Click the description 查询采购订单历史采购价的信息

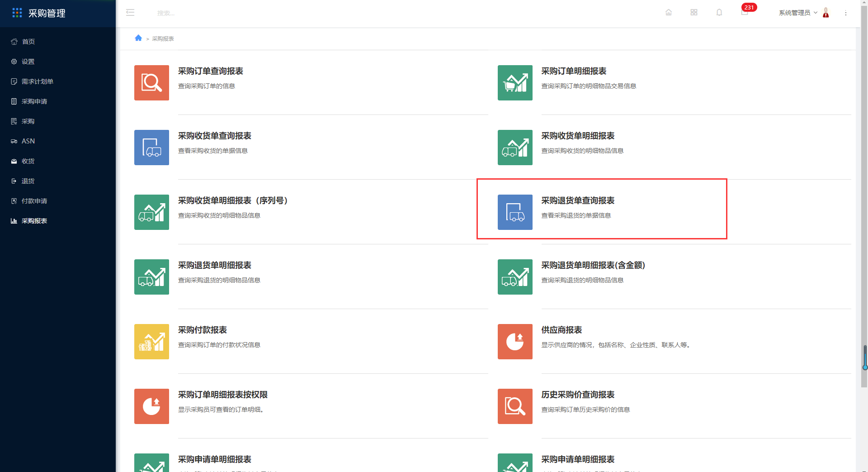click(x=585, y=410)
